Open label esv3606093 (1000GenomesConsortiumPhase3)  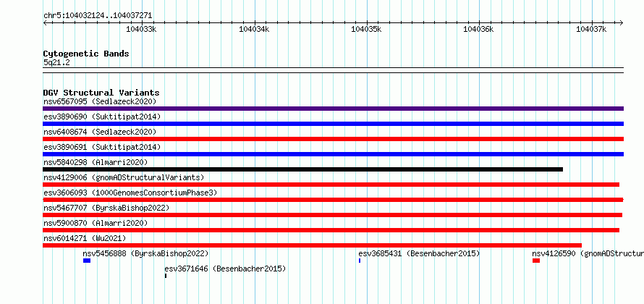tap(130, 193)
